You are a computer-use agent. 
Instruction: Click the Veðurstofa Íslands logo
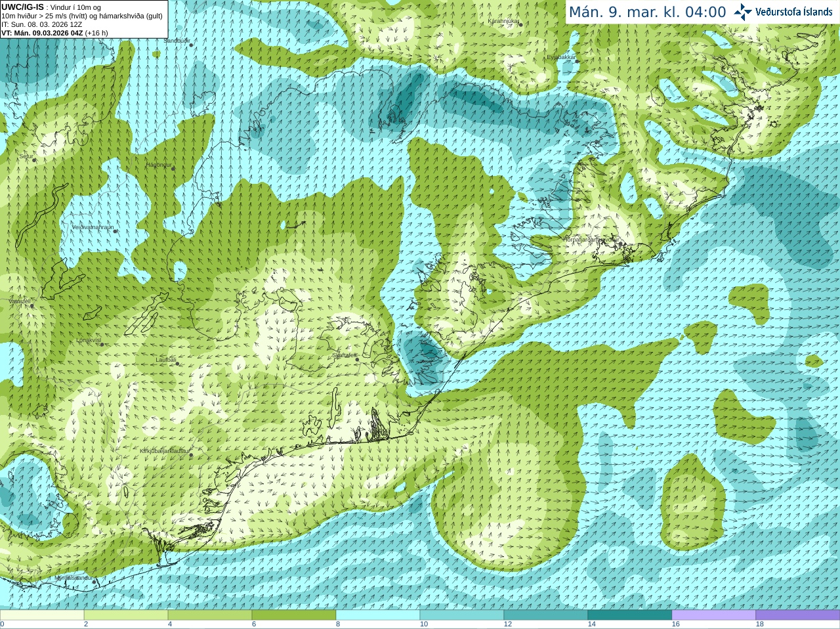[x=783, y=12]
